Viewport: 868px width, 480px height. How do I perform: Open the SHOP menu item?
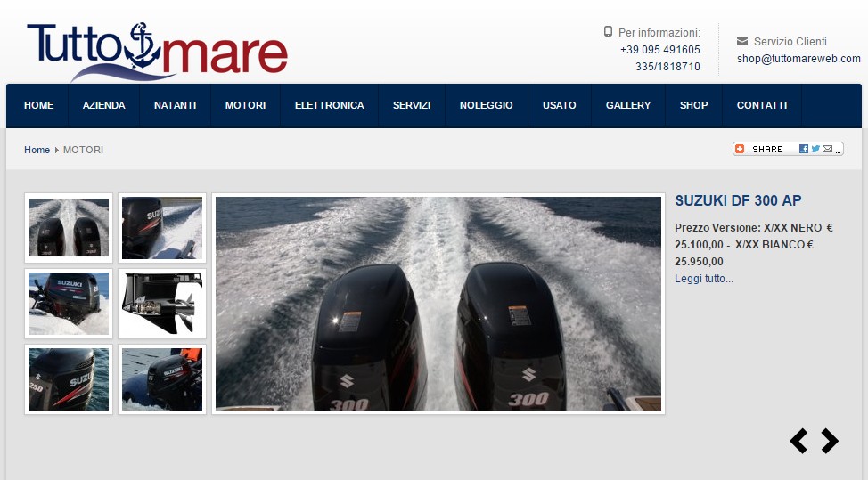693,105
